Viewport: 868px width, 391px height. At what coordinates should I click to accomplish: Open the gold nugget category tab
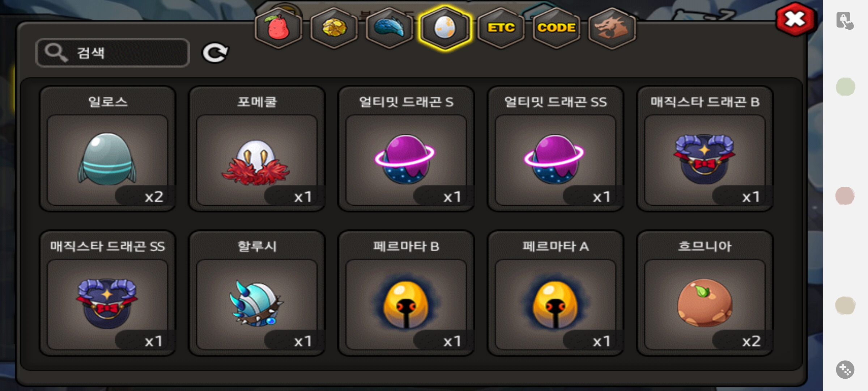click(x=334, y=28)
